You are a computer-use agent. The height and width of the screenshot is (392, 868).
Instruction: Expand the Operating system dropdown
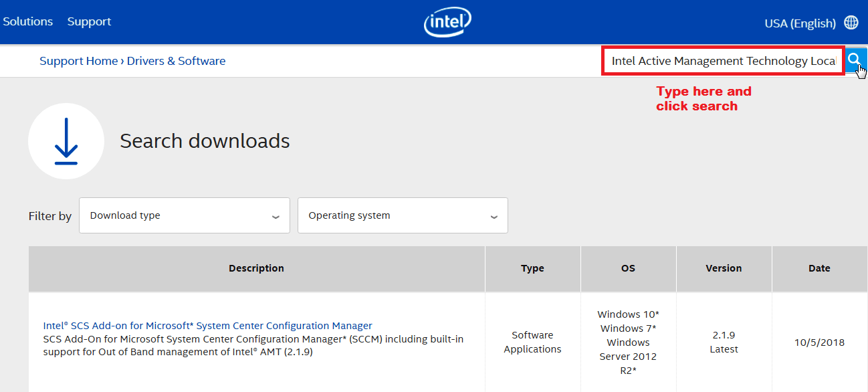coord(403,215)
